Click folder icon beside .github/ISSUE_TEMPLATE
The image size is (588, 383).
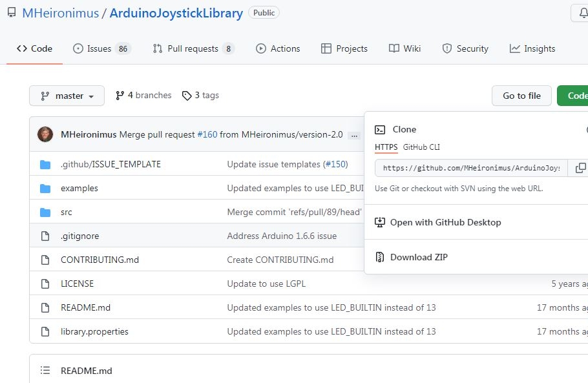(x=45, y=164)
